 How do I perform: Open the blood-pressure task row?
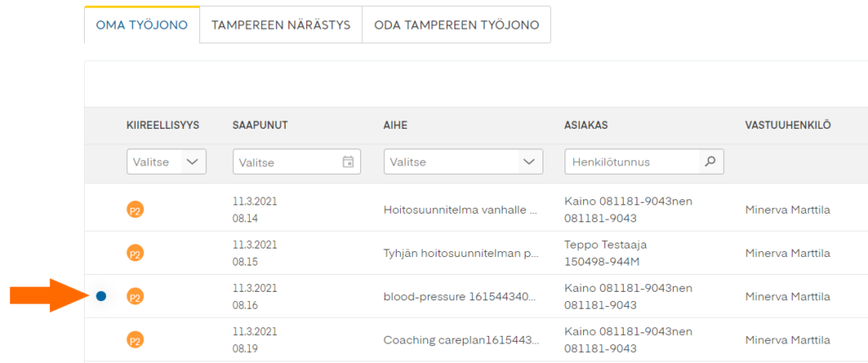(460, 296)
